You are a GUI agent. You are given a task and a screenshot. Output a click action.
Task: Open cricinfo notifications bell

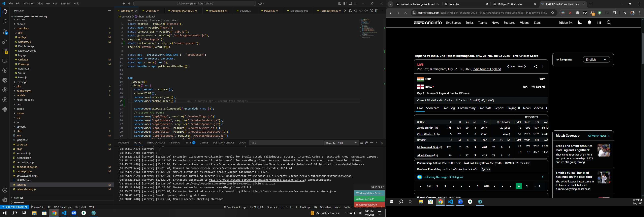tap(589, 23)
